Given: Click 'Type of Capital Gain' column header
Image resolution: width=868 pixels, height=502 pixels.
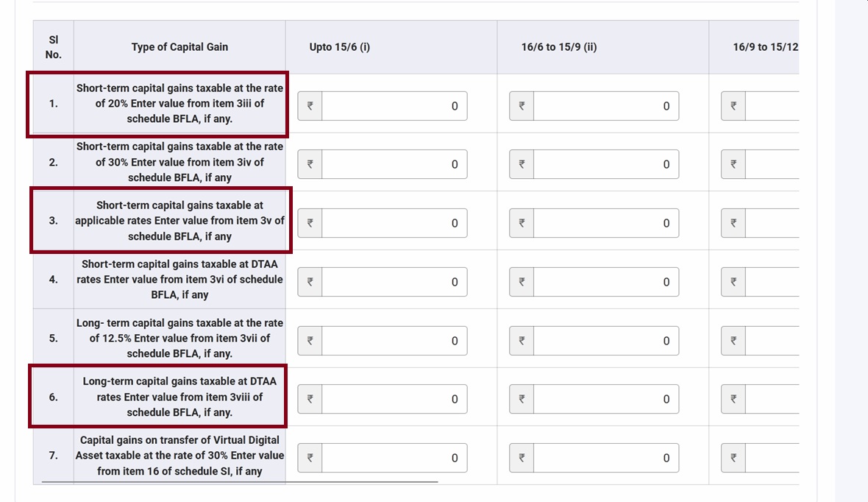Looking at the screenshot, I should pos(179,47).
